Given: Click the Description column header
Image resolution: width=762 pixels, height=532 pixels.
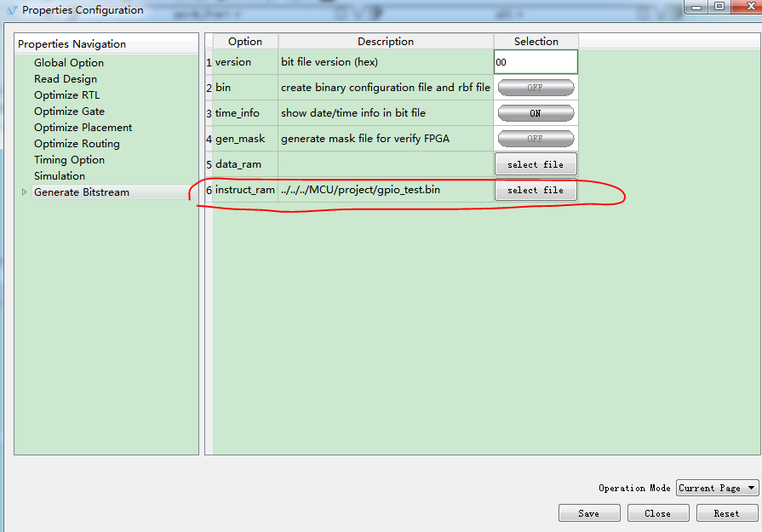Looking at the screenshot, I should click(386, 41).
